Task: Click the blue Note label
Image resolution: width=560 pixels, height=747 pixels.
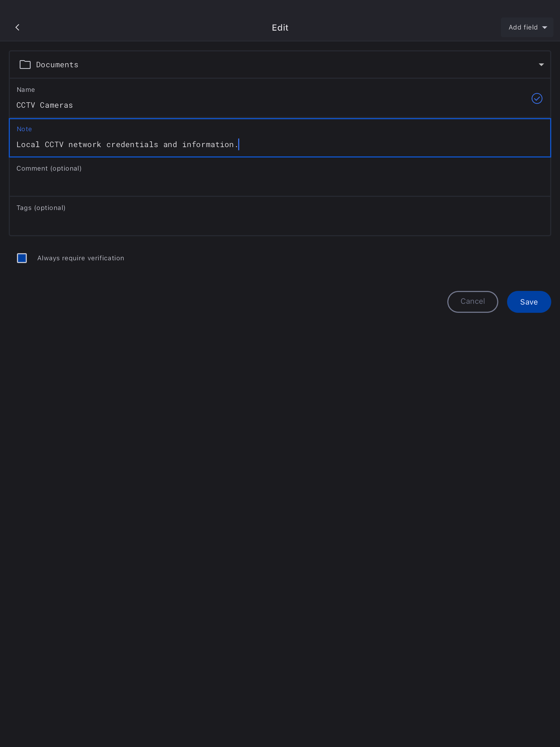Action: 24,129
